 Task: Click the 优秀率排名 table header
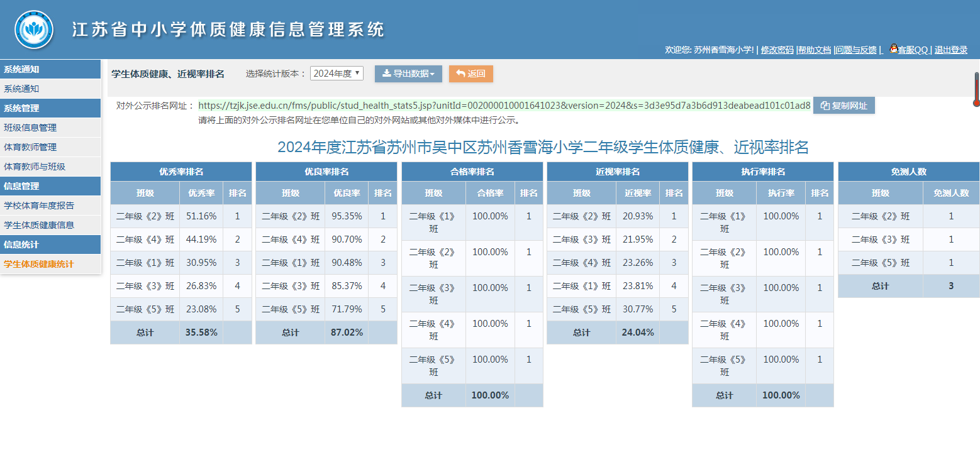click(181, 172)
